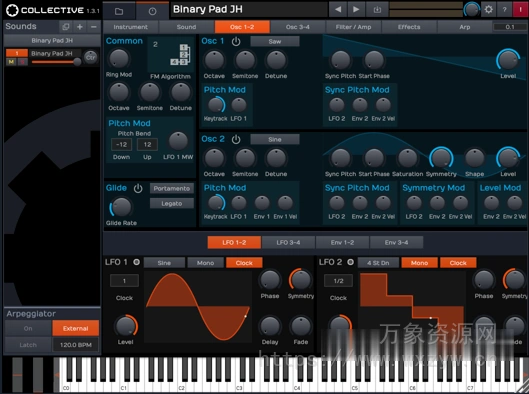Toggle Osc 1 power button
The width and height of the screenshot is (529, 394).
click(x=236, y=41)
